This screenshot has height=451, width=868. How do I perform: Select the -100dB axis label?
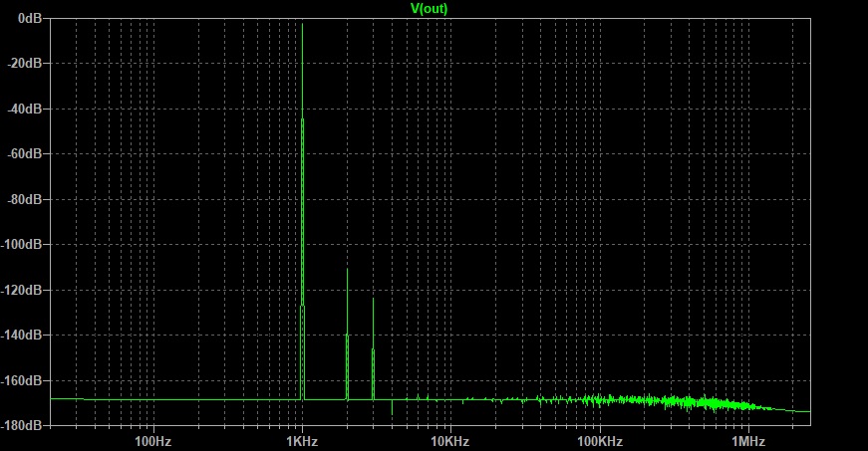coord(22,244)
